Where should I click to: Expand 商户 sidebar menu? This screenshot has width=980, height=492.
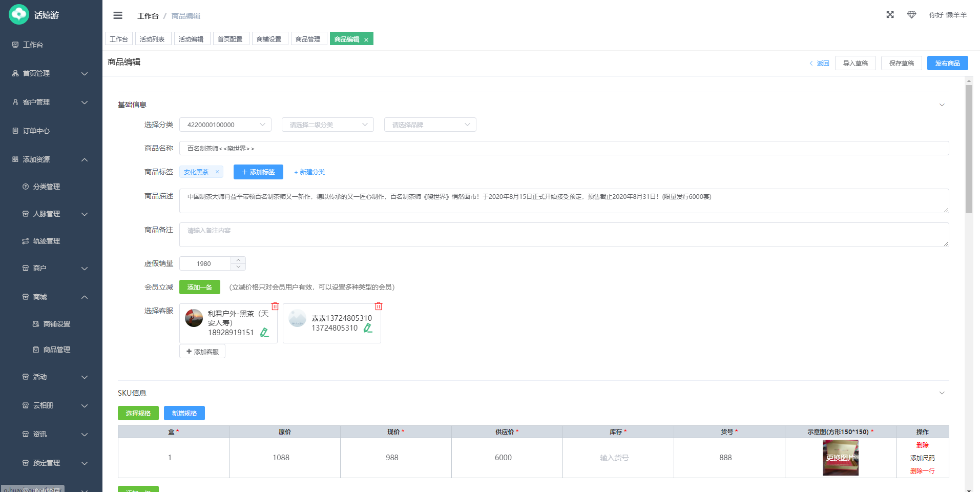pos(51,268)
